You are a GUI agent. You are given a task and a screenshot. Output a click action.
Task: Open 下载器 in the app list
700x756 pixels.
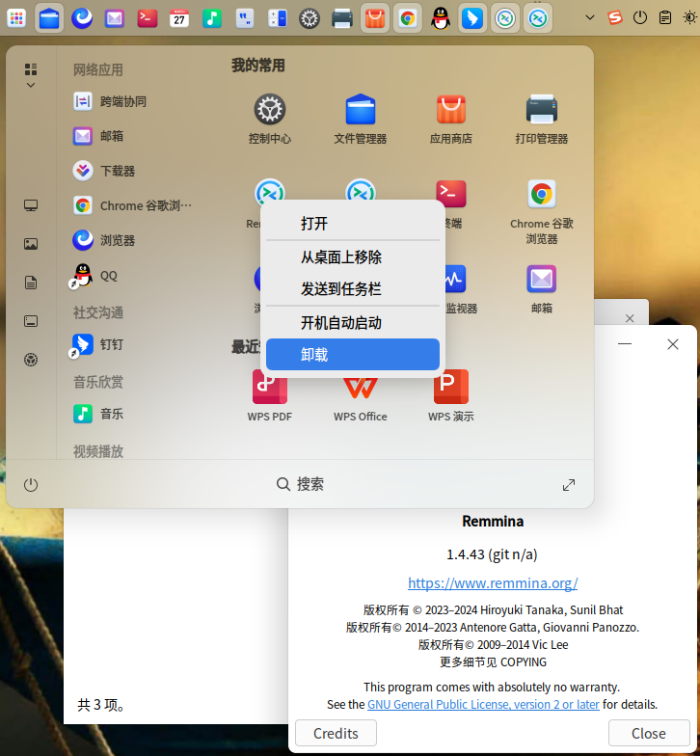click(104, 171)
